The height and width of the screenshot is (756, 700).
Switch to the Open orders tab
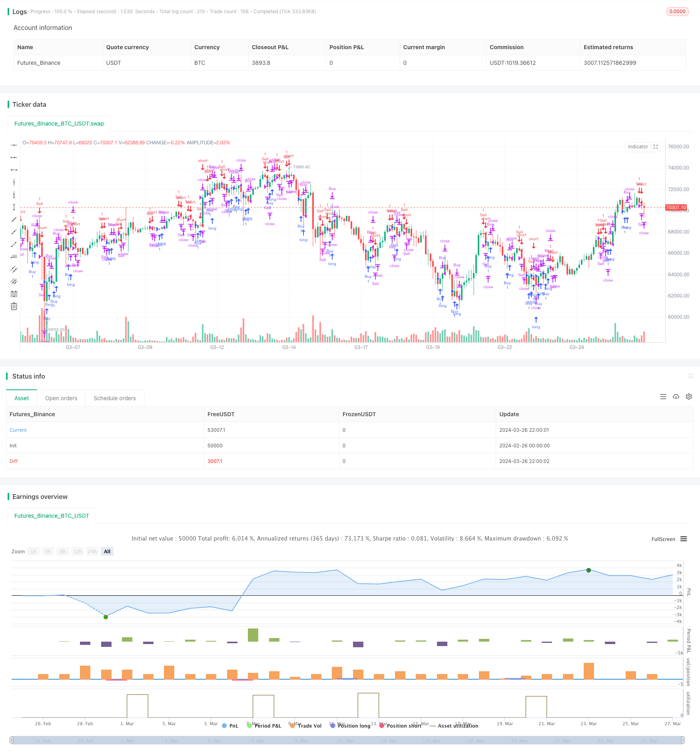[61, 398]
